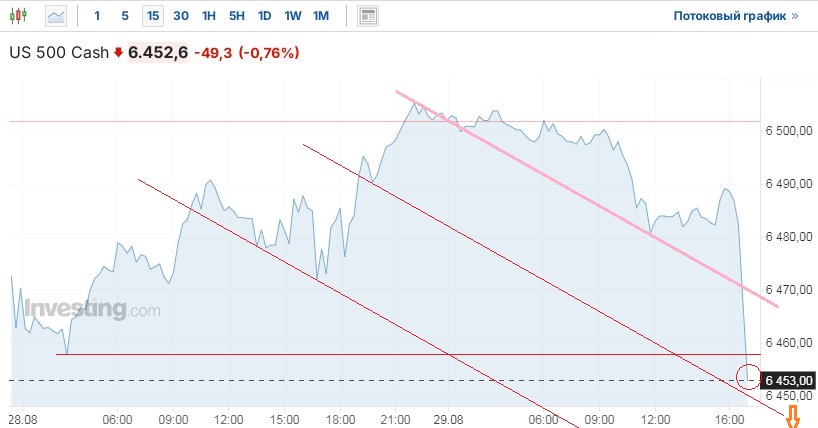Select the 5 minute timeframe
Image resolution: width=818 pixels, height=428 pixels.
coord(124,16)
